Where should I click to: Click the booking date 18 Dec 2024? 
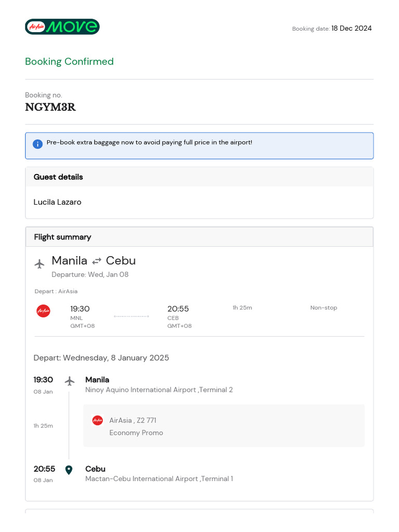point(351,29)
